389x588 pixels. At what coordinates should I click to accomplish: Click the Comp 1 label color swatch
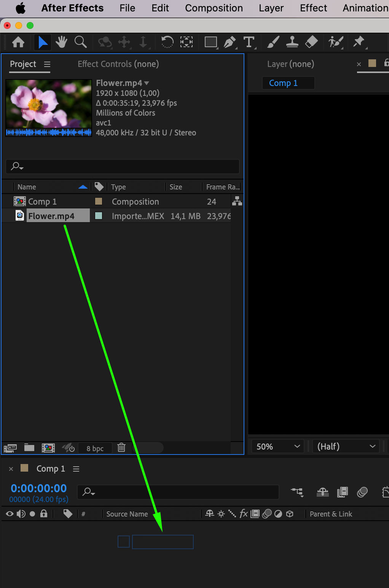[99, 201]
